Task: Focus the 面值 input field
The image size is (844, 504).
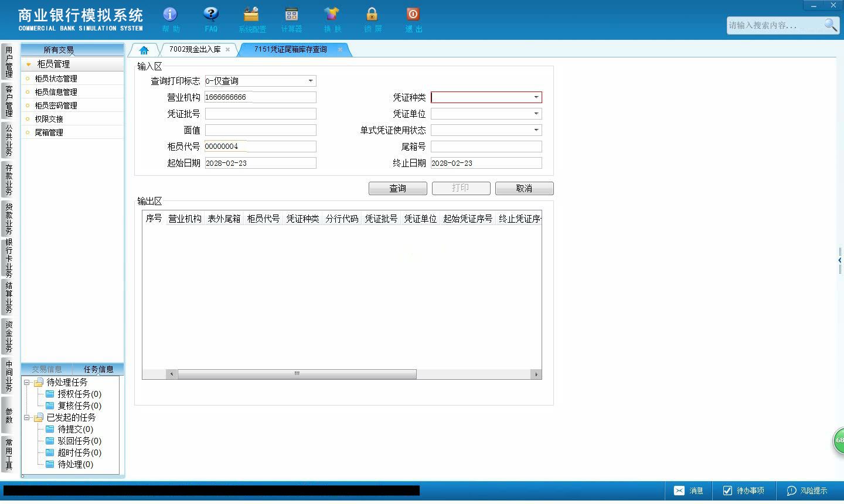Action: [260, 130]
